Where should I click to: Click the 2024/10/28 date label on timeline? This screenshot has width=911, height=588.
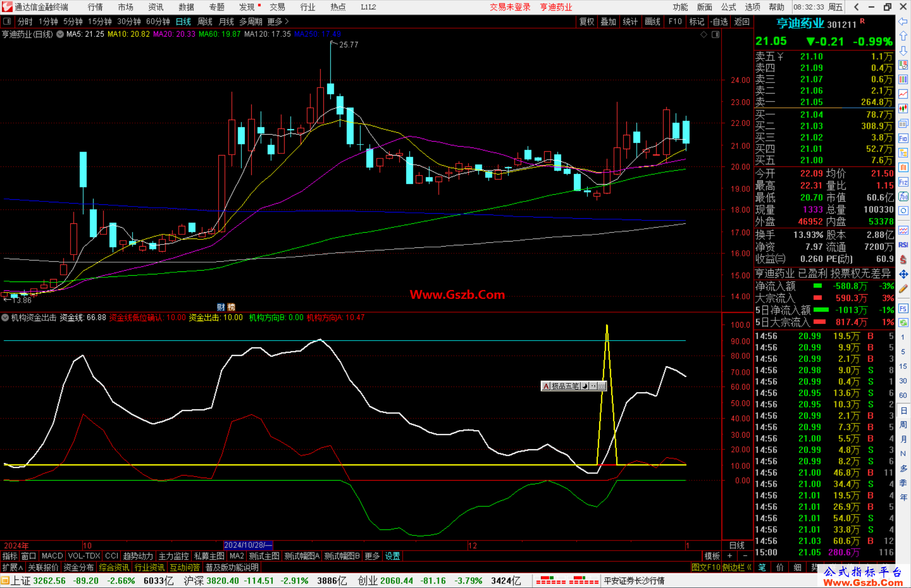(248, 545)
